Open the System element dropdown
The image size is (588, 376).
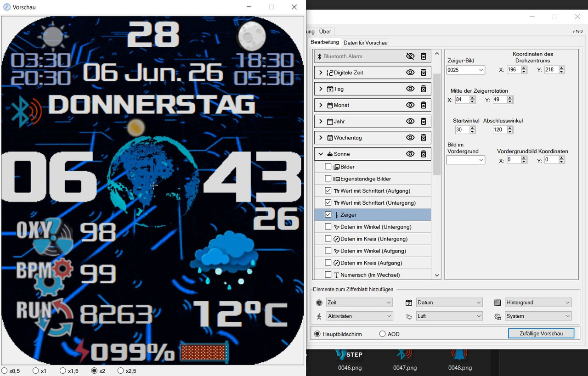click(x=538, y=316)
